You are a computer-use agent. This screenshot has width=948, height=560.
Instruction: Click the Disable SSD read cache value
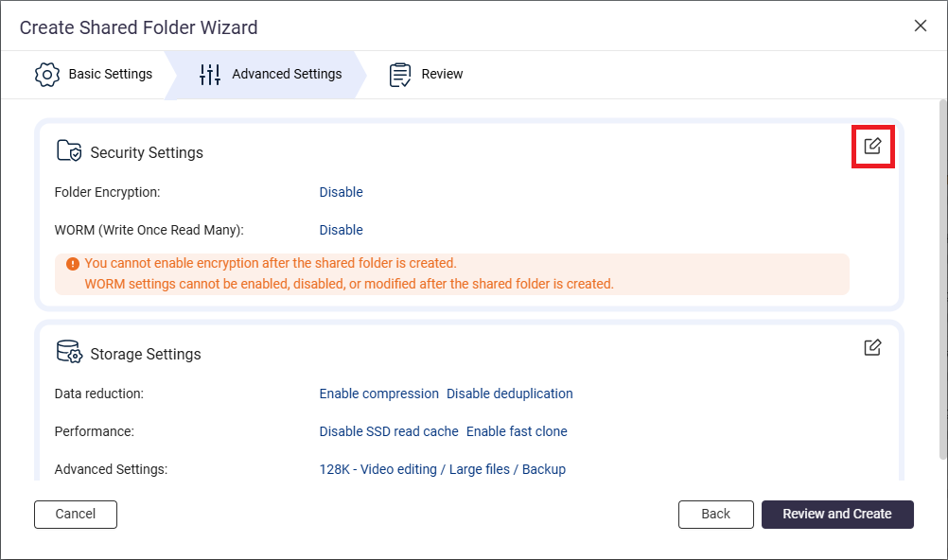pyautogui.click(x=389, y=431)
